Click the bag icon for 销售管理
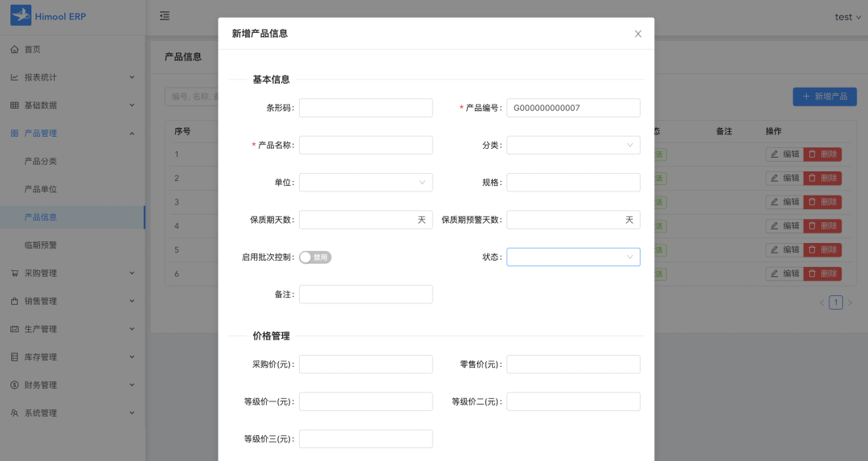Viewport: 868px width, 461px height. [x=14, y=302]
